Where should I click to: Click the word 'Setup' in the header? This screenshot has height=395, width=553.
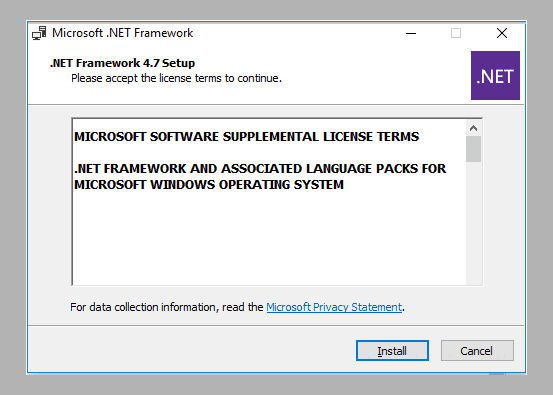[178, 63]
